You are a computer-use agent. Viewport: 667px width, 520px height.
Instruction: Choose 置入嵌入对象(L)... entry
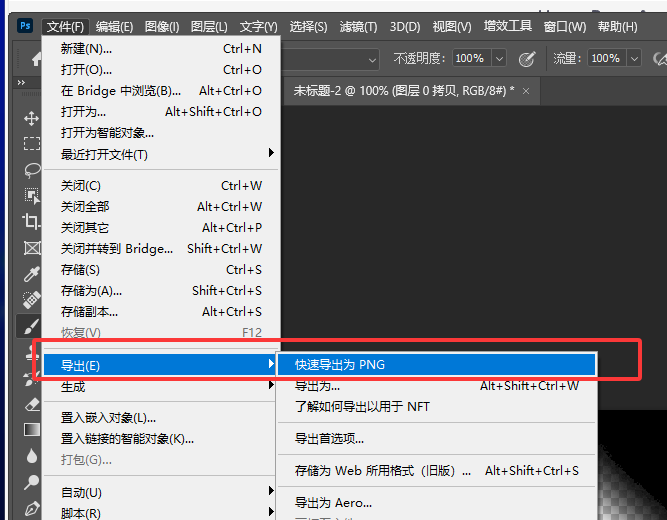pos(160,418)
